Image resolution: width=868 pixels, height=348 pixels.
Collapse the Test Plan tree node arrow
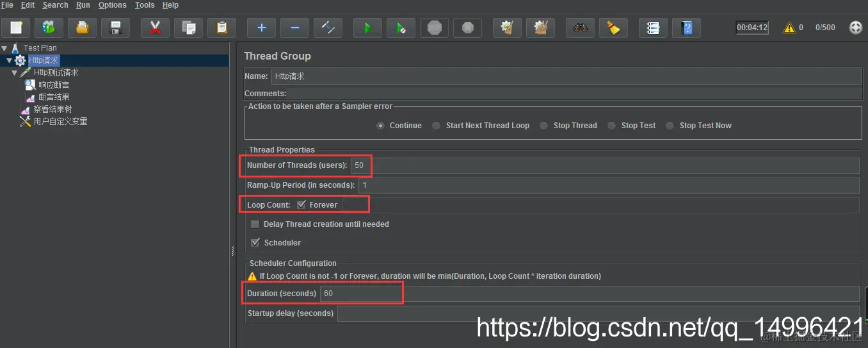[x=4, y=48]
